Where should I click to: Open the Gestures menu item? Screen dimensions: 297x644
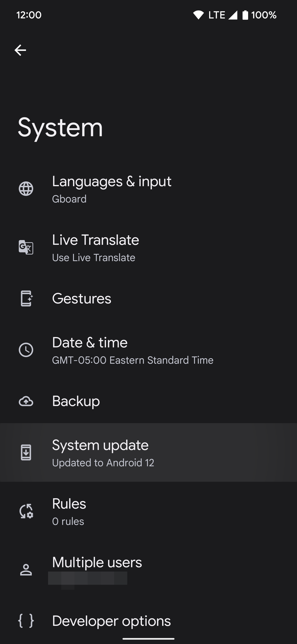coord(82,298)
